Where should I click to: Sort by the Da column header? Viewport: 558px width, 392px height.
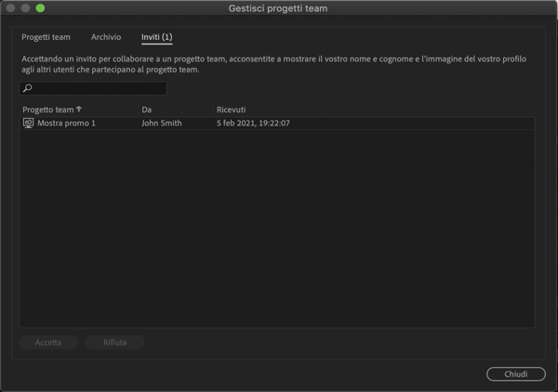coord(147,110)
